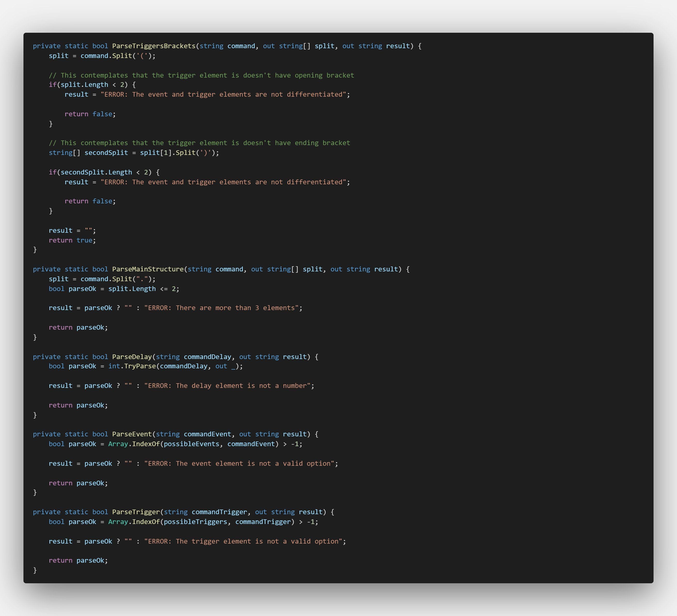This screenshot has width=677, height=616.
Task: Click the possibleEvents identifier
Action: [191, 444]
